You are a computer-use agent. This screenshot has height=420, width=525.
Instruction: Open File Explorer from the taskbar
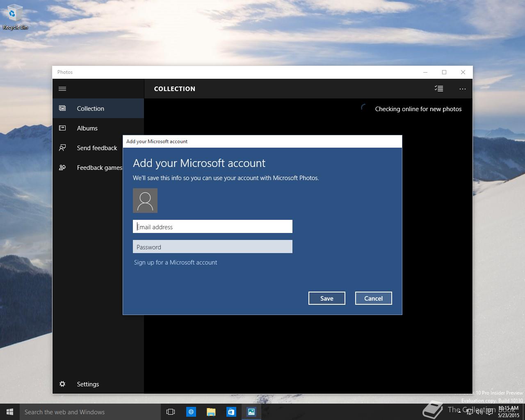tap(211, 412)
